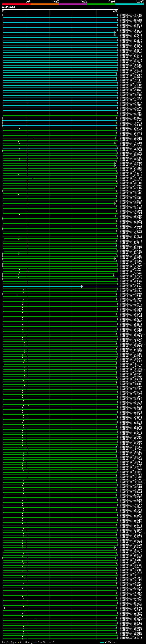Click hit UniRef100_Q6GH64

tap(131, 316)
